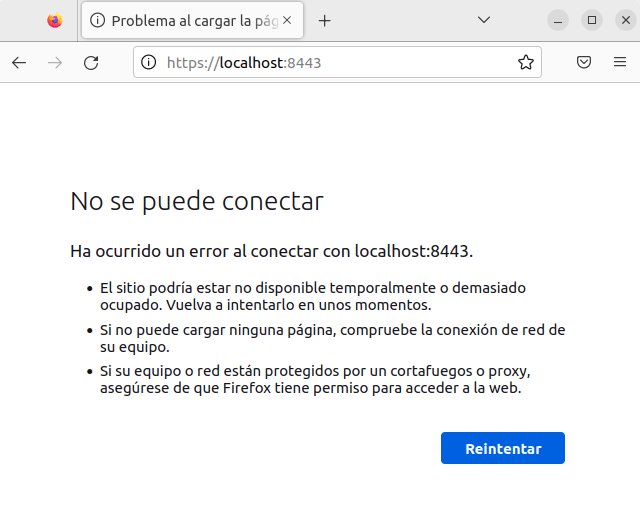640x506 pixels.
Task: Go back with the back arrow
Action: pos(19,62)
